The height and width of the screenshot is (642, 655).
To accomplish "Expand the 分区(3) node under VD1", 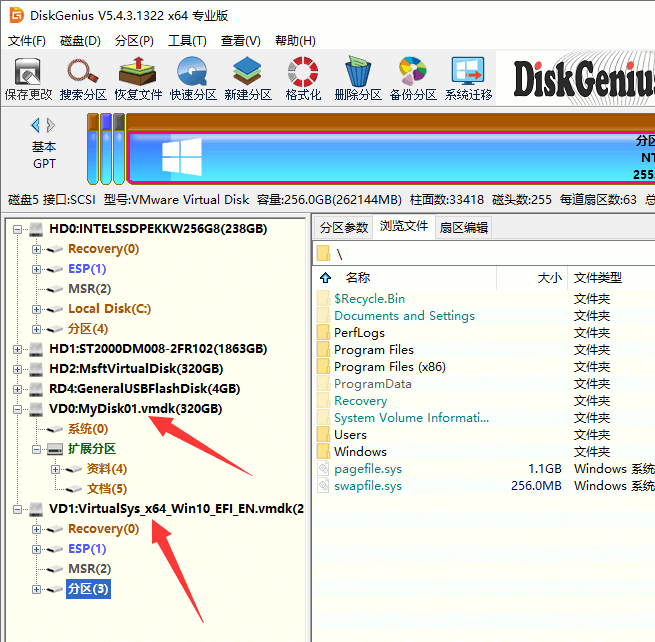I will coord(36,589).
